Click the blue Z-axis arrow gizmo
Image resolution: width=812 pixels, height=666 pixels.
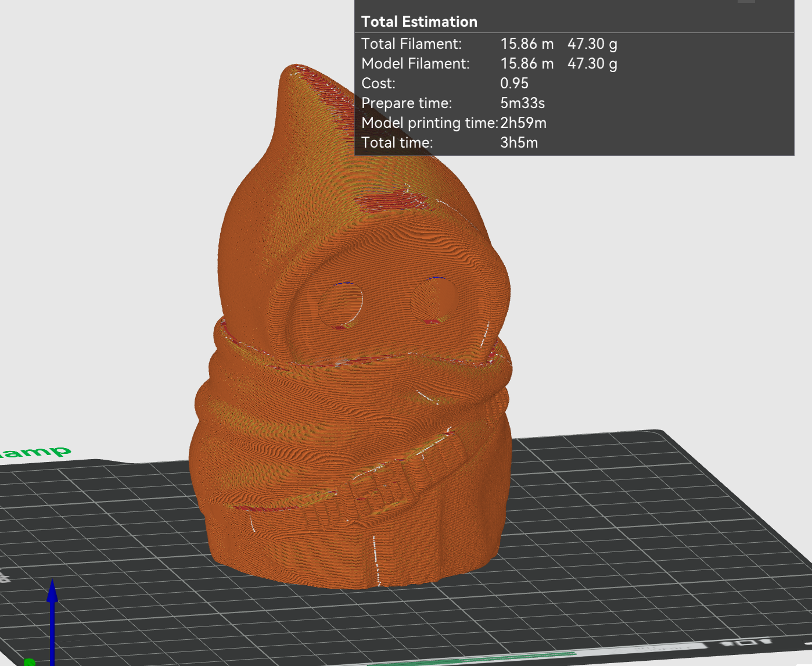tap(52, 621)
